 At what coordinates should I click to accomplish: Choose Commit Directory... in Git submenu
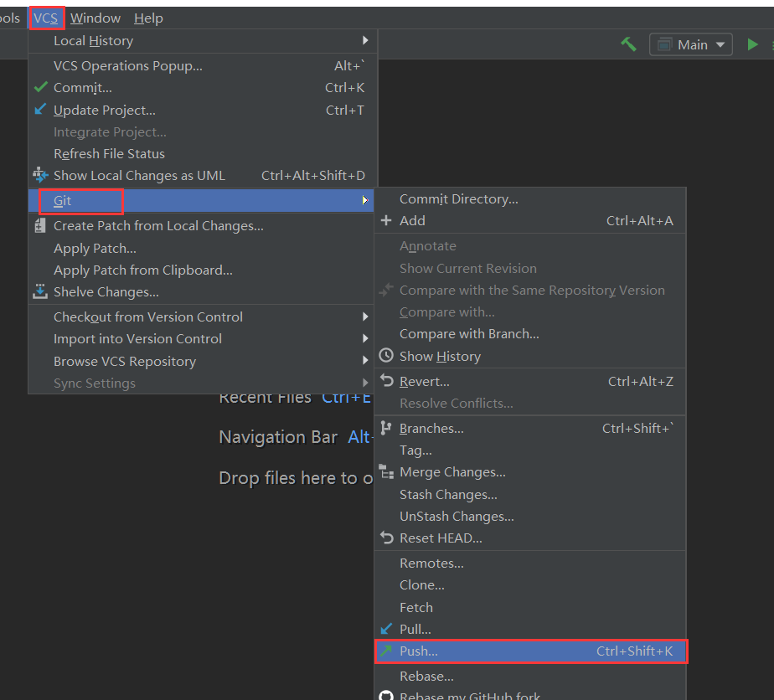click(x=530, y=198)
